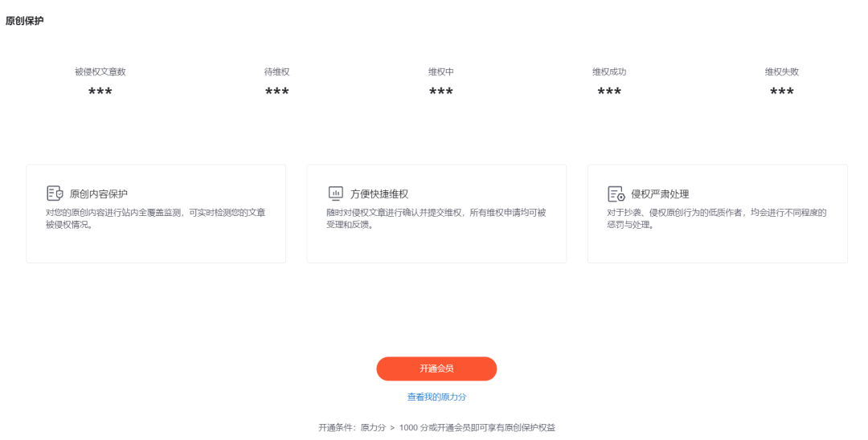Click the 维权中 label
The width and height of the screenshot is (868, 440).
pyautogui.click(x=441, y=71)
